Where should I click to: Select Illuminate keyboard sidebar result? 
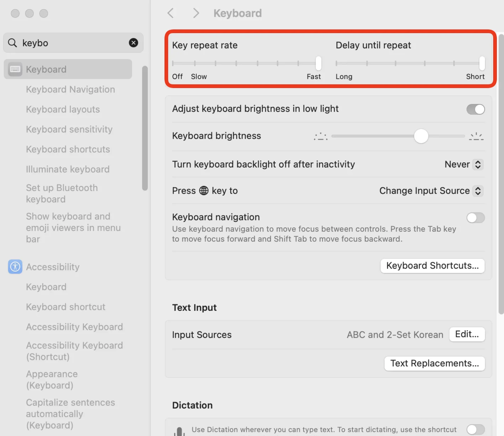click(x=68, y=169)
